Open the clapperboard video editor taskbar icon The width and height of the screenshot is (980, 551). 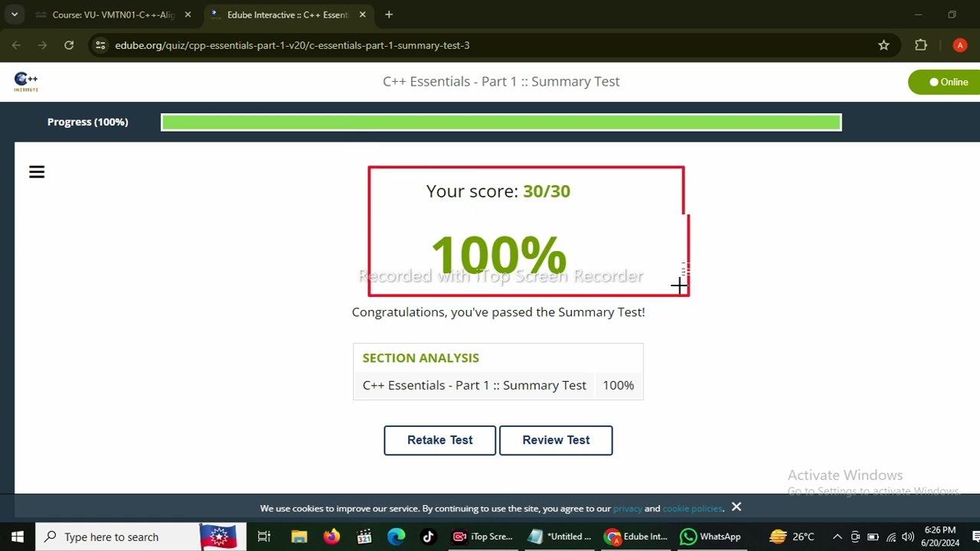pos(364,536)
